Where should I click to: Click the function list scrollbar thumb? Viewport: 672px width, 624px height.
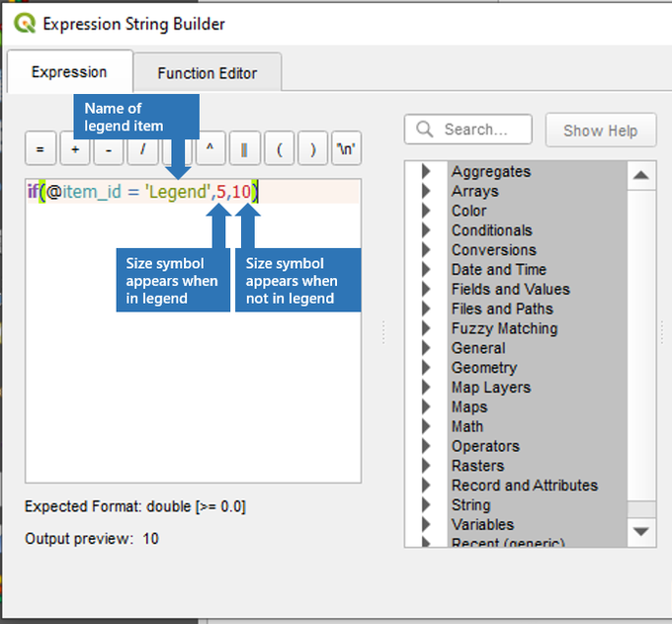641,509
